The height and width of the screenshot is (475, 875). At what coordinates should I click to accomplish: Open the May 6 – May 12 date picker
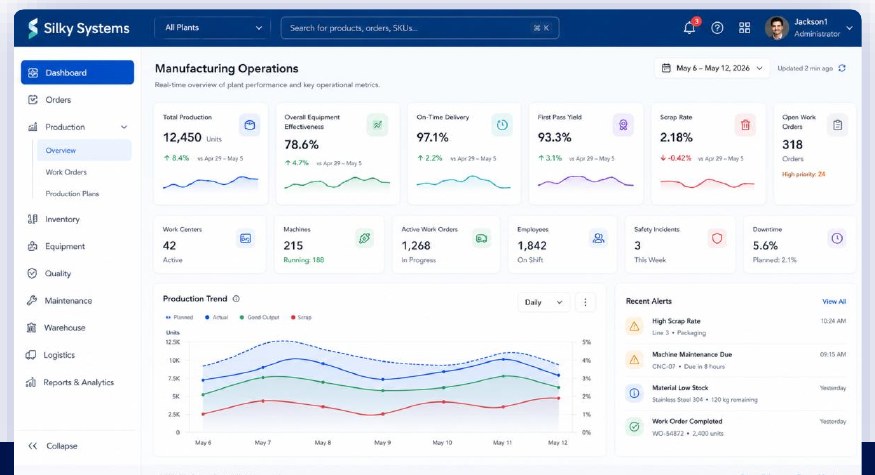(x=711, y=68)
